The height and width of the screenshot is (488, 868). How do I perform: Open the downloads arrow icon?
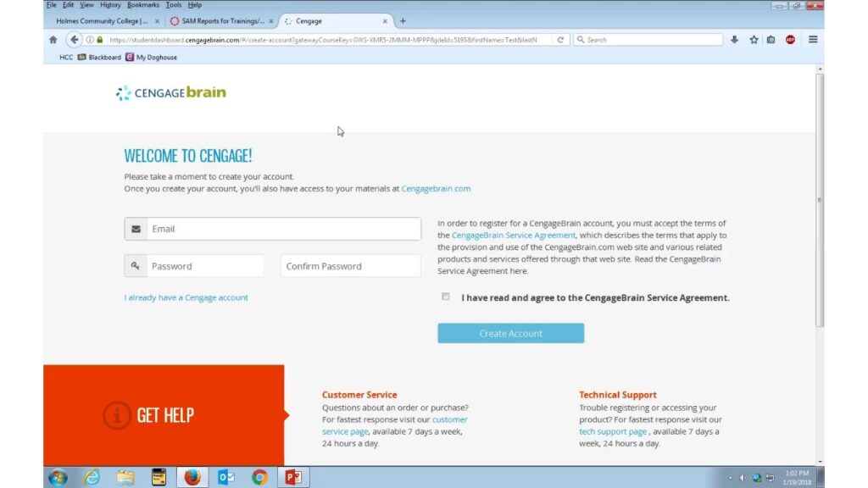(734, 40)
